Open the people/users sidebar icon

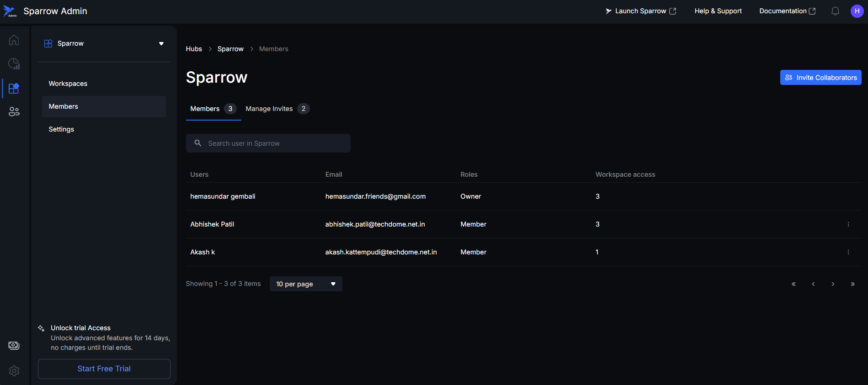(x=14, y=111)
